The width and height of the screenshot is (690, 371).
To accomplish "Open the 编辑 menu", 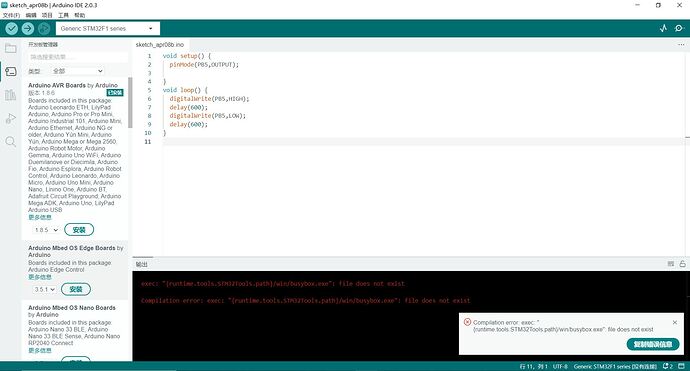I will coord(31,15).
